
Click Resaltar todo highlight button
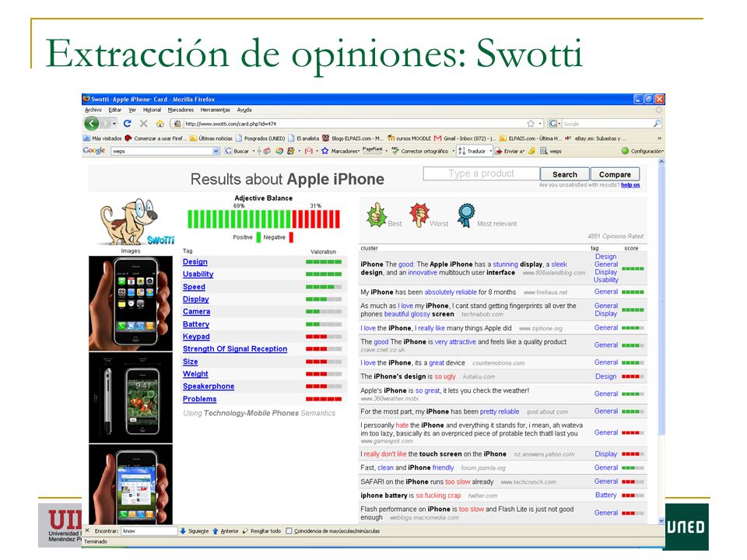pyautogui.click(x=261, y=531)
